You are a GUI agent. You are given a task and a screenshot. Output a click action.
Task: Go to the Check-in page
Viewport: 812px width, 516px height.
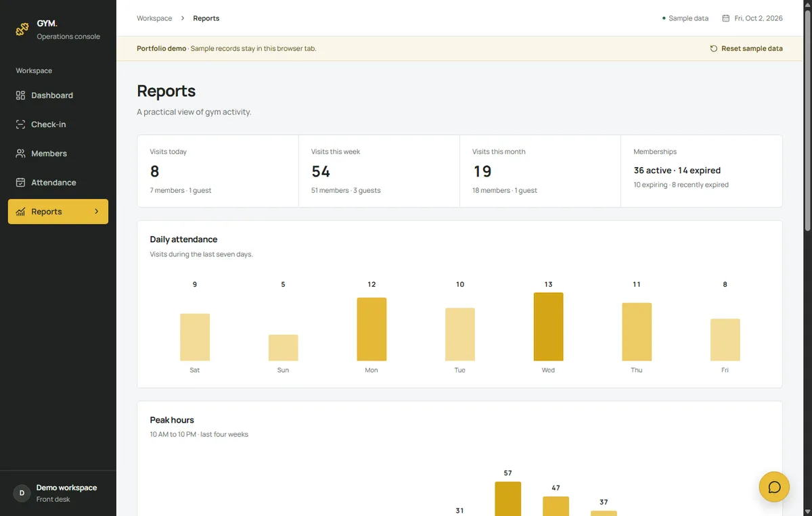[58, 124]
